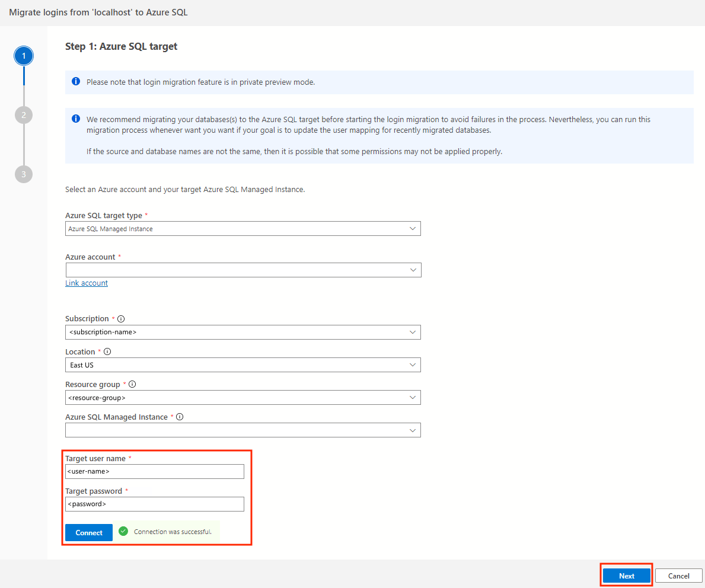The height and width of the screenshot is (588, 705).
Task: Go to step 2 in the wizard
Action: 23,114
